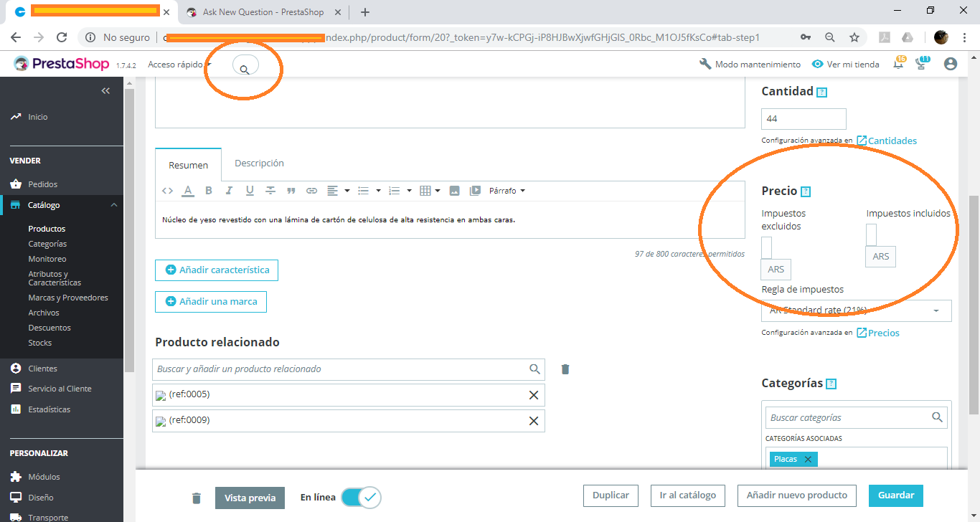Apply bold formatting in summary editor
980x522 pixels.
209,191
